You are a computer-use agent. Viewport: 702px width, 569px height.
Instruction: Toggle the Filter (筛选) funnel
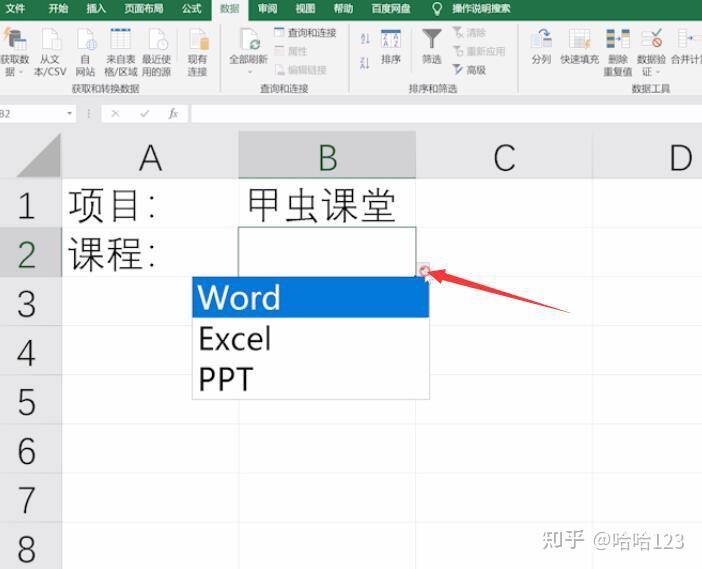pyautogui.click(x=432, y=47)
